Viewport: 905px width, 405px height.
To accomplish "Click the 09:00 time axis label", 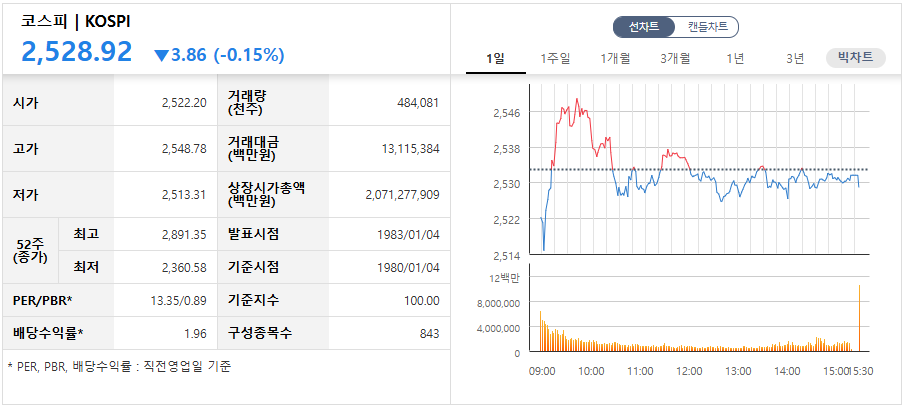I will tap(542, 372).
